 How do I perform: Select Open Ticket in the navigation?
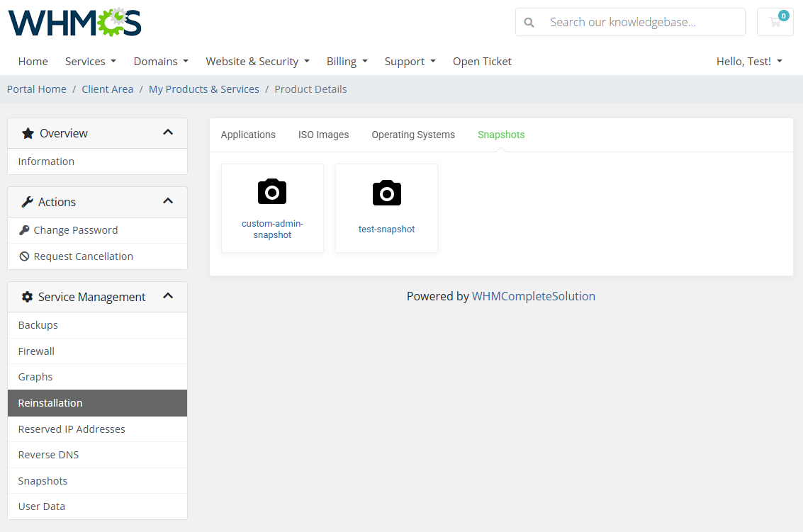point(482,61)
